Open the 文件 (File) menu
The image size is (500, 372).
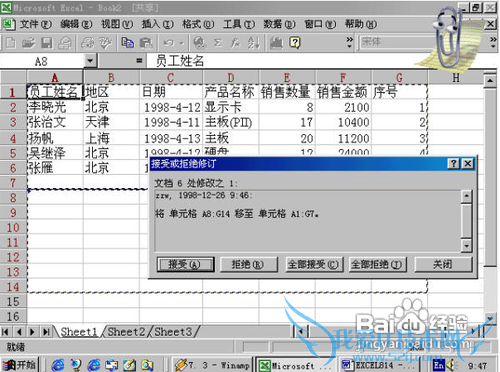pyautogui.click(x=35, y=24)
